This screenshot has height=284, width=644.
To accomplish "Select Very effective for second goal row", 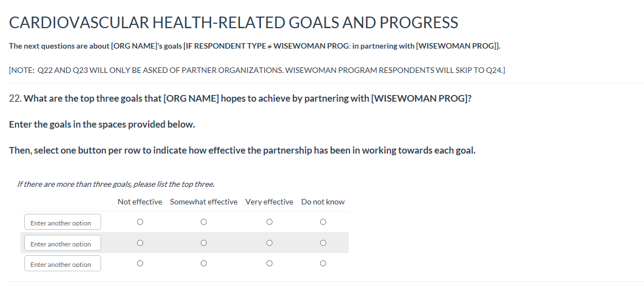I will pyautogui.click(x=269, y=243).
